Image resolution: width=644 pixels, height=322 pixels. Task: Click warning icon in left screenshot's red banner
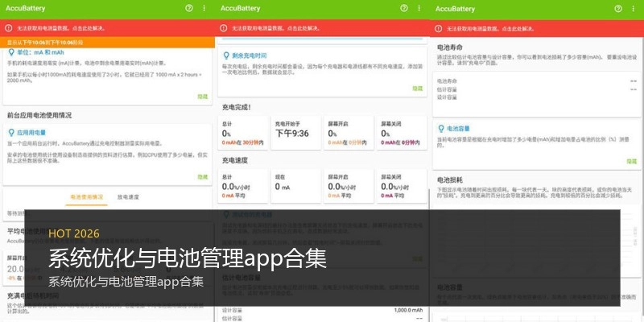[x=8, y=28]
